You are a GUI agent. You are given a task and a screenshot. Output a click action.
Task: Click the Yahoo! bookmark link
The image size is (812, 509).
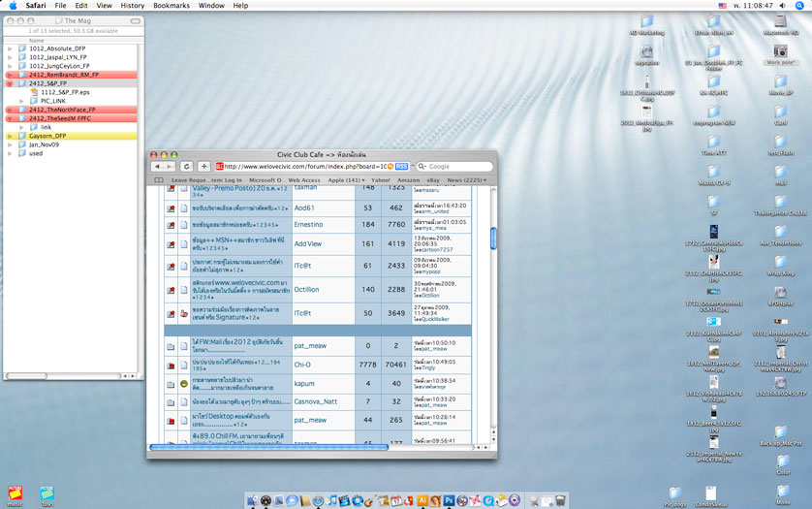click(x=381, y=180)
